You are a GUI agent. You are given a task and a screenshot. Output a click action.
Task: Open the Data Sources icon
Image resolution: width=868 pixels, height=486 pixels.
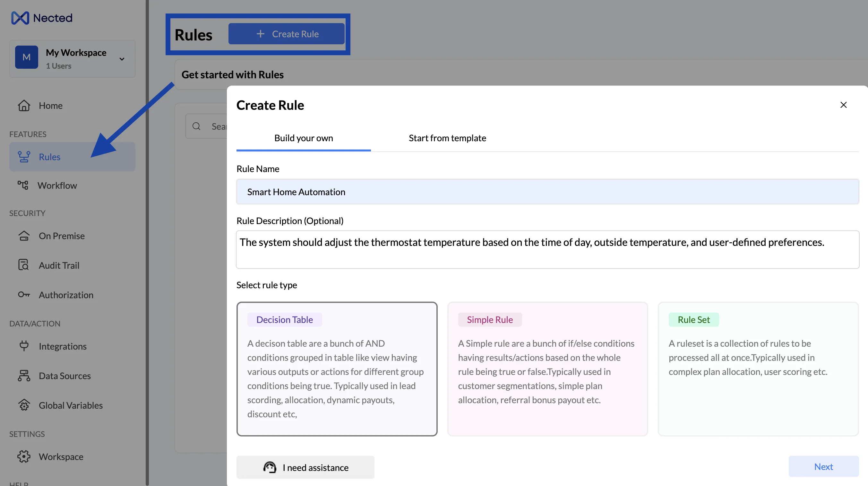click(x=24, y=376)
